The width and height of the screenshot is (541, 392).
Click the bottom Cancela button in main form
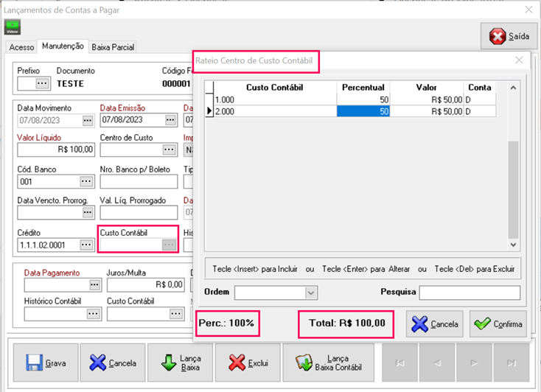112,363
